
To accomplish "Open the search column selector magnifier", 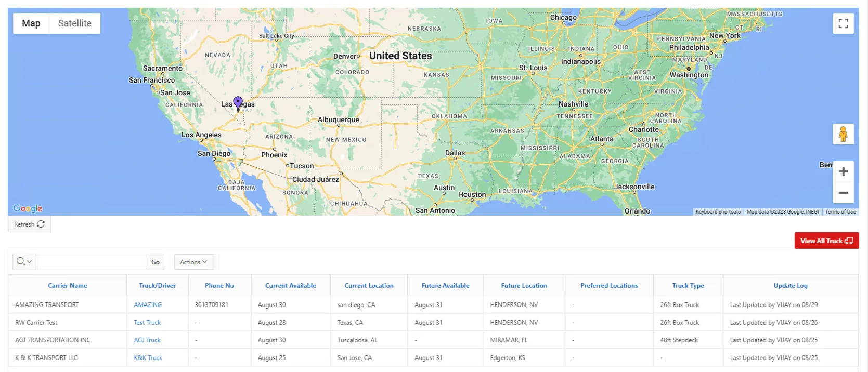I will (24, 262).
